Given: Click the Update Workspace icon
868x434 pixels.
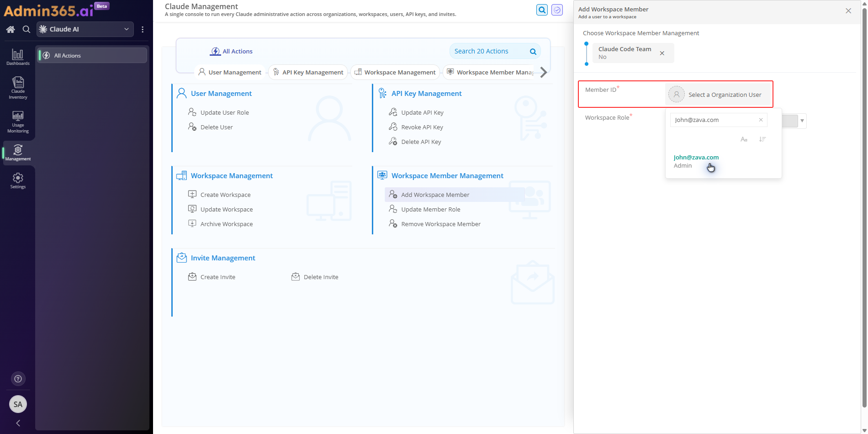Looking at the screenshot, I should (192, 209).
